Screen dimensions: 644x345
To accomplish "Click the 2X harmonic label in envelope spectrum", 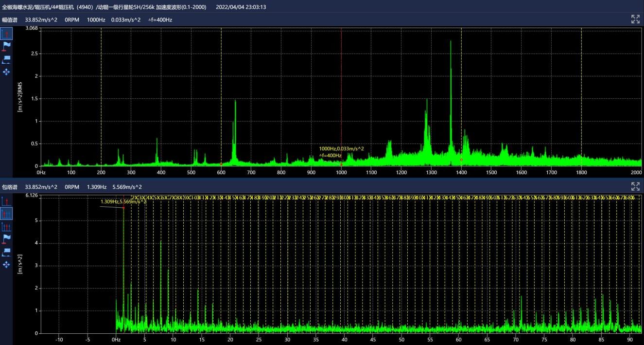I will (135, 198).
